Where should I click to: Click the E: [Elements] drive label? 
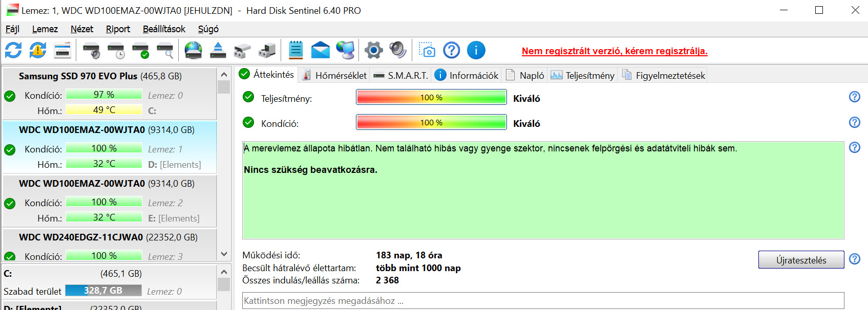(174, 218)
